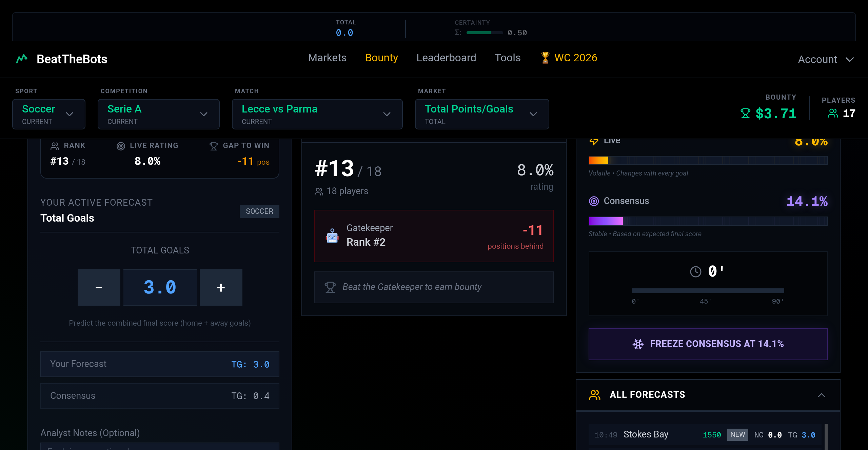Click the BeatTheBots logo icon
The width and height of the screenshot is (868, 450).
(21, 59)
